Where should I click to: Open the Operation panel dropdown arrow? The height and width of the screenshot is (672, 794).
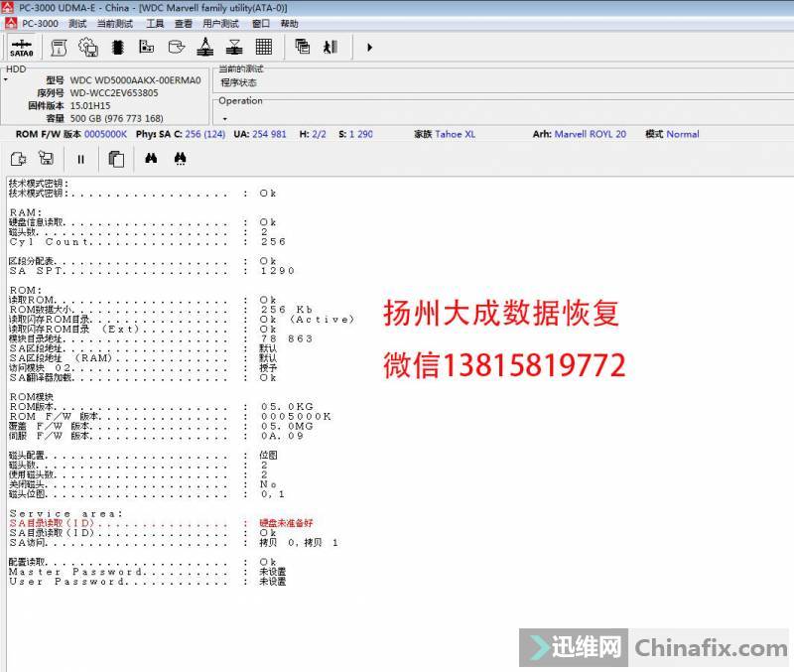coord(225,119)
